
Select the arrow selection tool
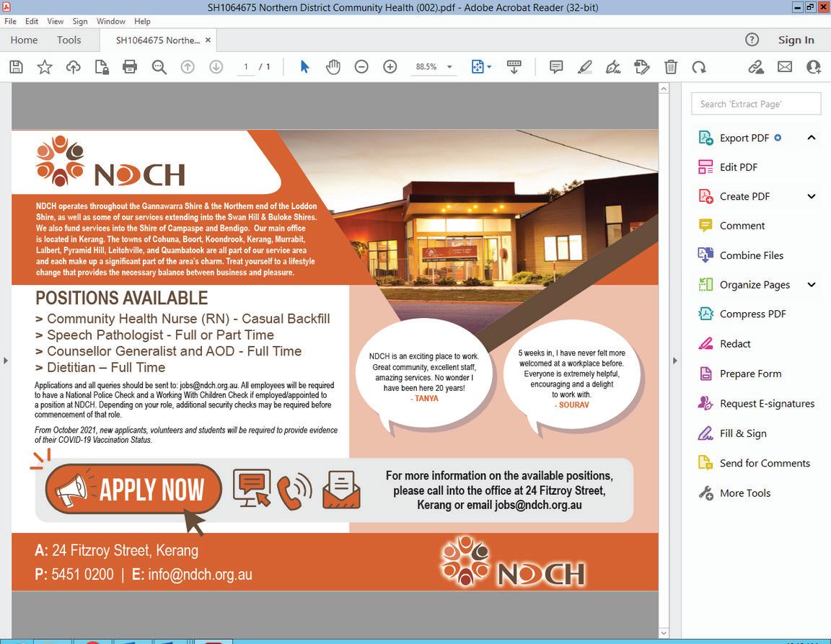304,67
